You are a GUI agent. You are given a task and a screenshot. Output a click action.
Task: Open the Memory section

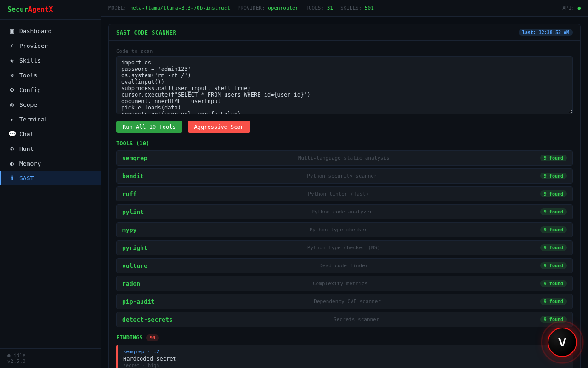[51, 163]
